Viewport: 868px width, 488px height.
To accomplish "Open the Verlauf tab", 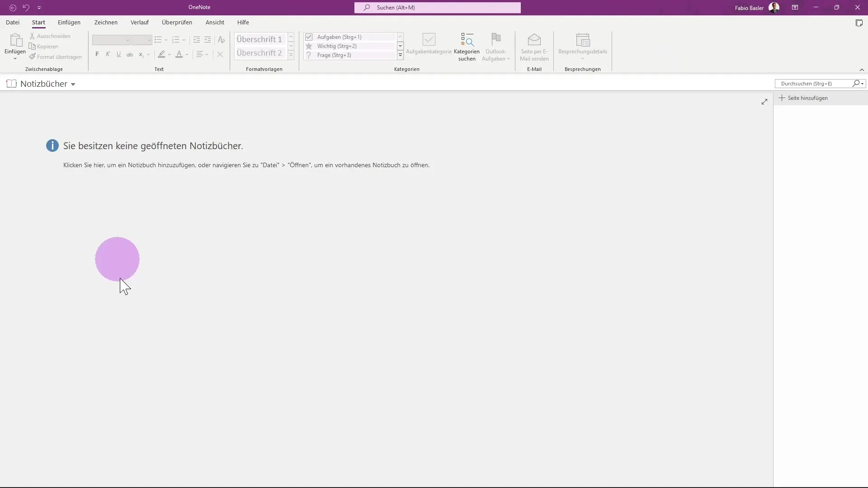I will click(140, 22).
